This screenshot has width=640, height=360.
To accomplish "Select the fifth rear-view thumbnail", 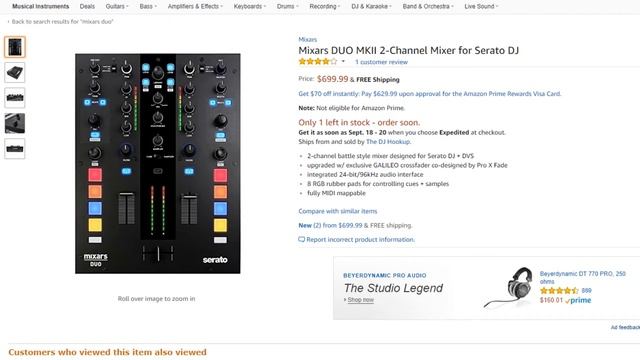I will click(x=15, y=149).
